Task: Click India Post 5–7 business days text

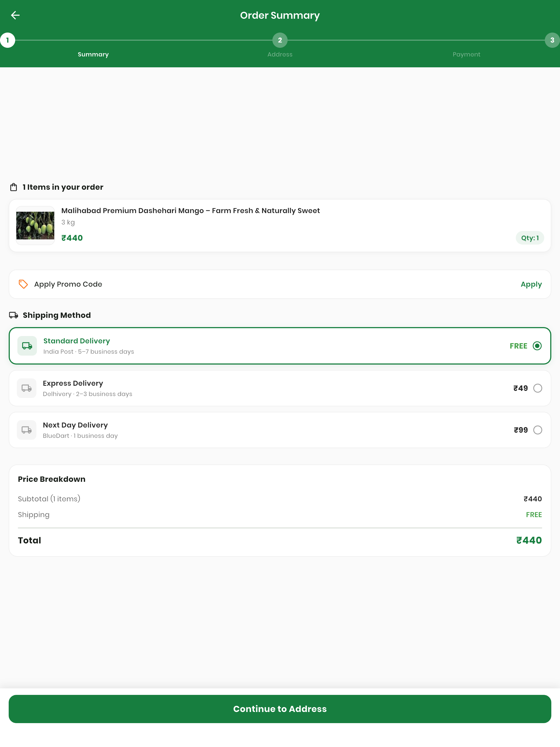Action: [x=89, y=352]
